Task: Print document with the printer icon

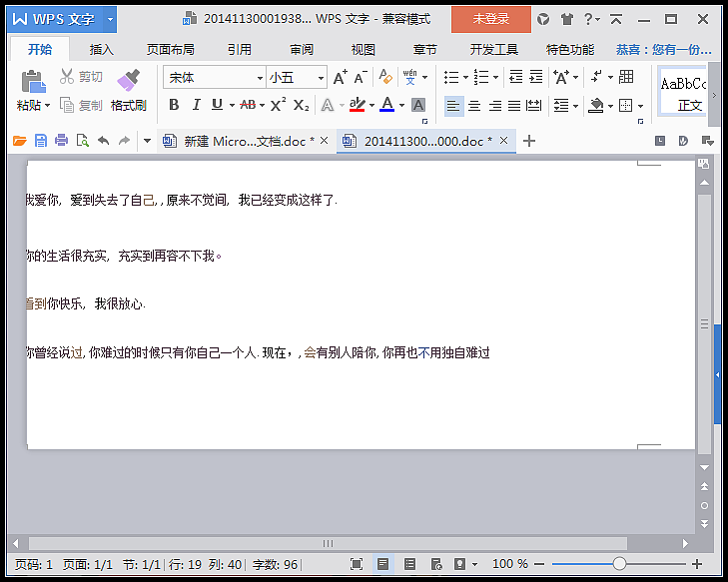Action: pos(61,141)
